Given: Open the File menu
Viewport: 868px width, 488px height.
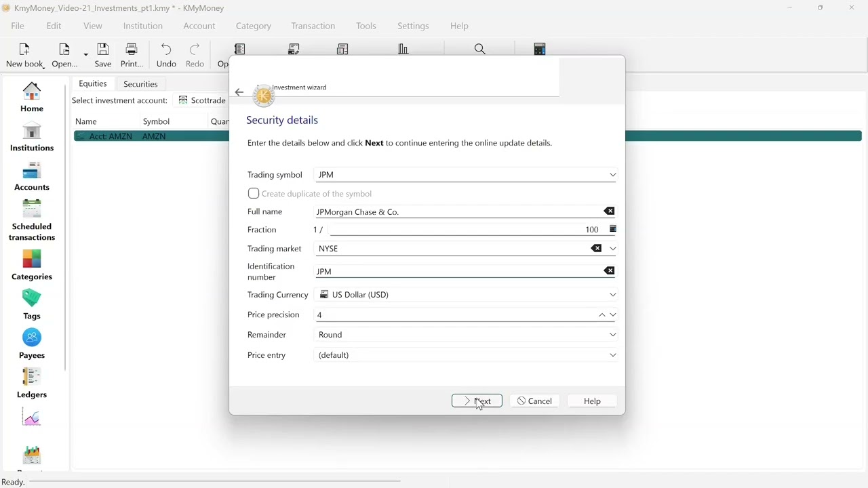Looking at the screenshot, I should pos(18,26).
